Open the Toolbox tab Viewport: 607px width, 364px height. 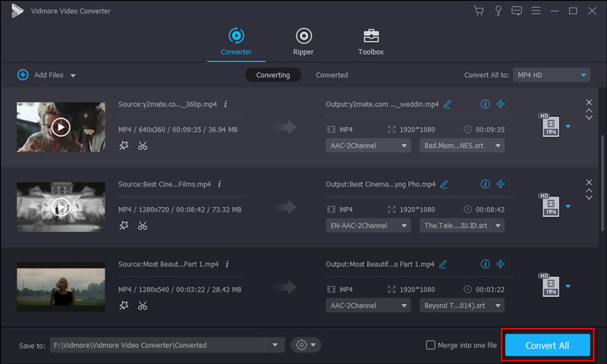pyautogui.click(x=371, y=41)
